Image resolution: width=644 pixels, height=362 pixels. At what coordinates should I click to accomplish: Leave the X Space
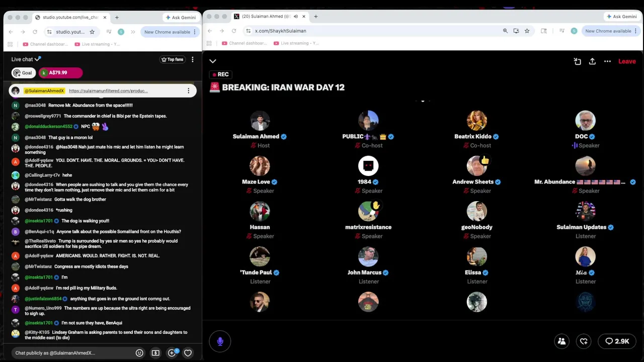click(x=627, y=61)
